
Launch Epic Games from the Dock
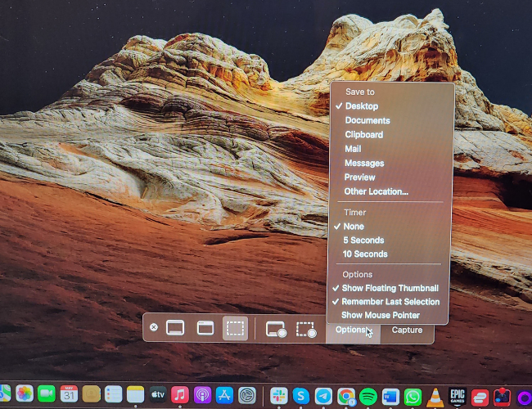click(x=458, y=397)
